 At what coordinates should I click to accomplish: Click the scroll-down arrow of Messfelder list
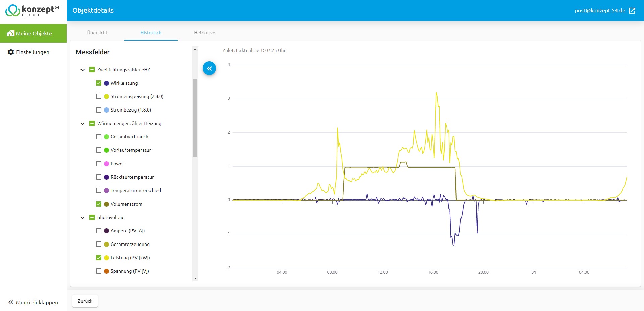click(x=195, y=278)
